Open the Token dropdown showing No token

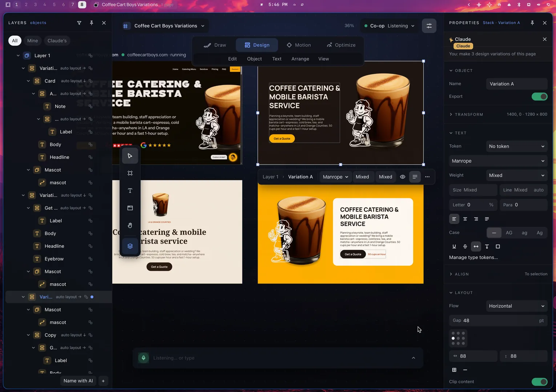(x=517, y=146)
